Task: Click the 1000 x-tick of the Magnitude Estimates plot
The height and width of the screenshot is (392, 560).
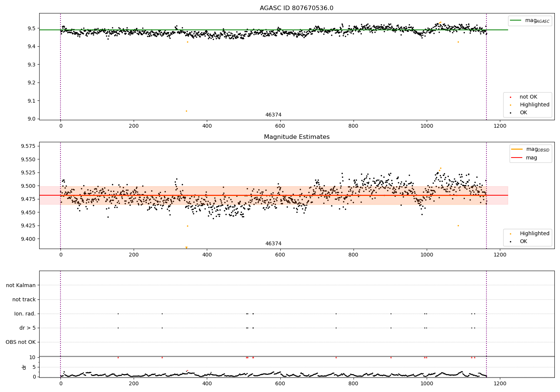Action: 427,255
